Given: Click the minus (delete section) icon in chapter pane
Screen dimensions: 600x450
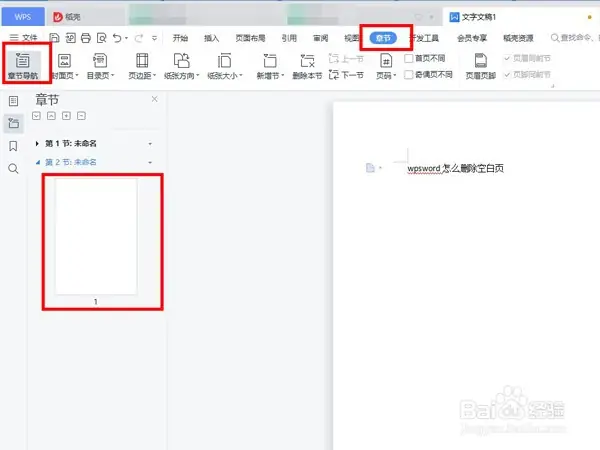Looking at the screenshot, I should point(81,116).
